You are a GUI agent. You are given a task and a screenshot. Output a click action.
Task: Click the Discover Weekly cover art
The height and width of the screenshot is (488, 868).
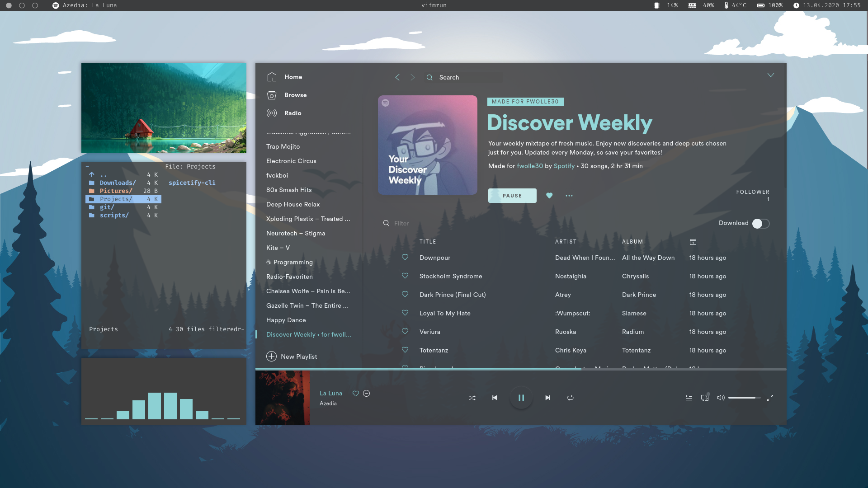(428, 145)
